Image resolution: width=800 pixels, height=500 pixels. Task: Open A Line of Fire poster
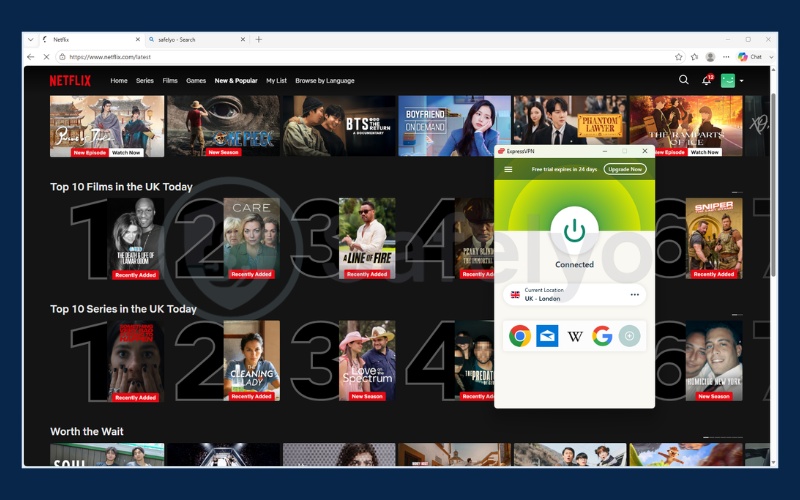(x=367, y=238)
